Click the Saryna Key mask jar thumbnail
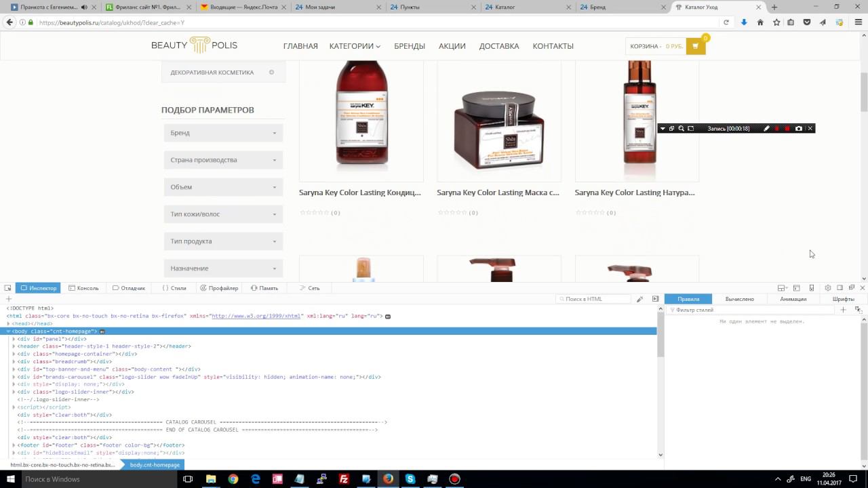 (499, 121)
